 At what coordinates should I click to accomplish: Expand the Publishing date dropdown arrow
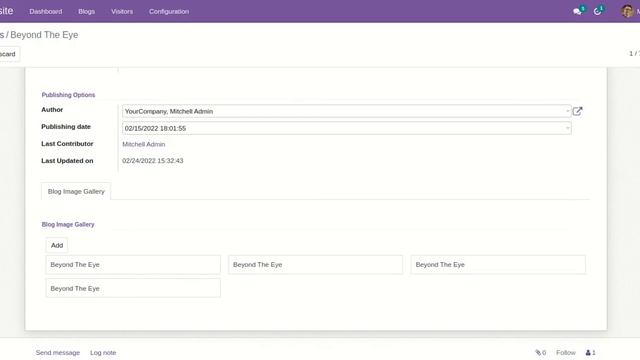(567, 128)
